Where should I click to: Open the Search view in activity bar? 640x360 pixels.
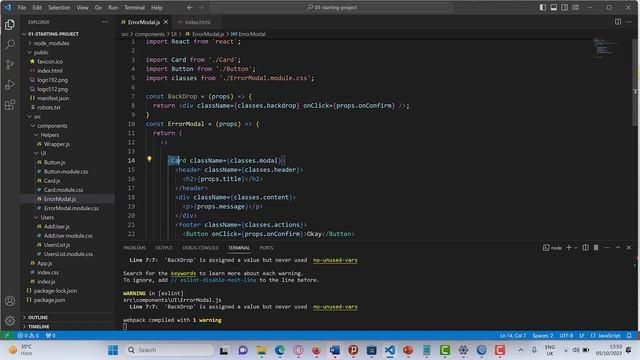click(10, 44)
